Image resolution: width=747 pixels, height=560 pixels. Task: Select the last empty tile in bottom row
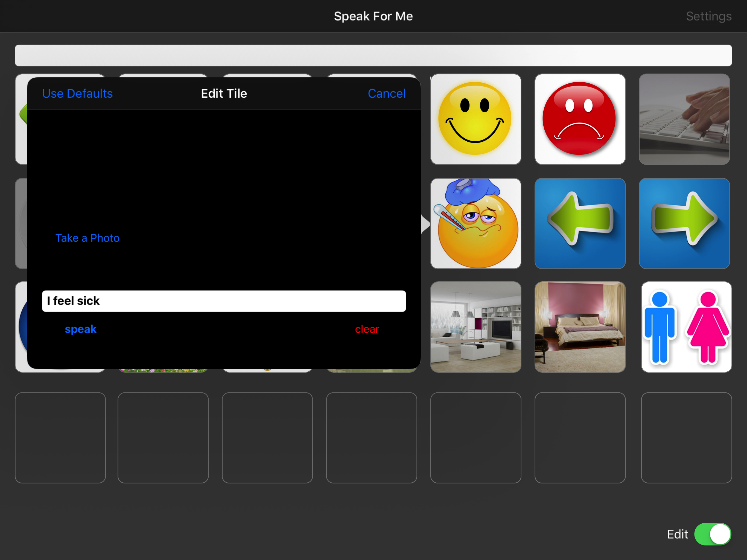686,438
